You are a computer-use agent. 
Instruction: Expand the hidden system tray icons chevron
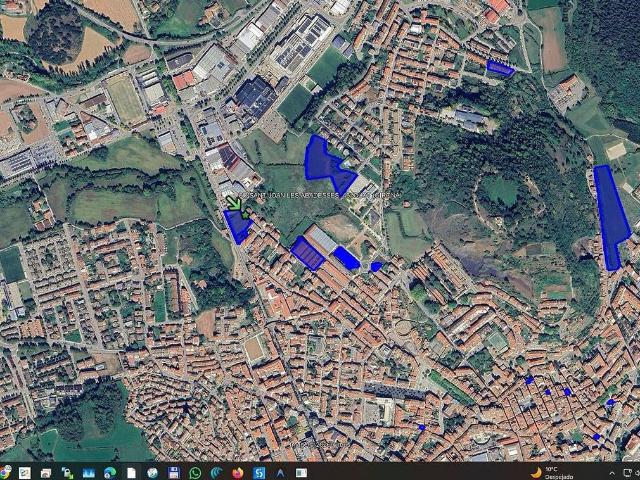[x=612, y=473]
